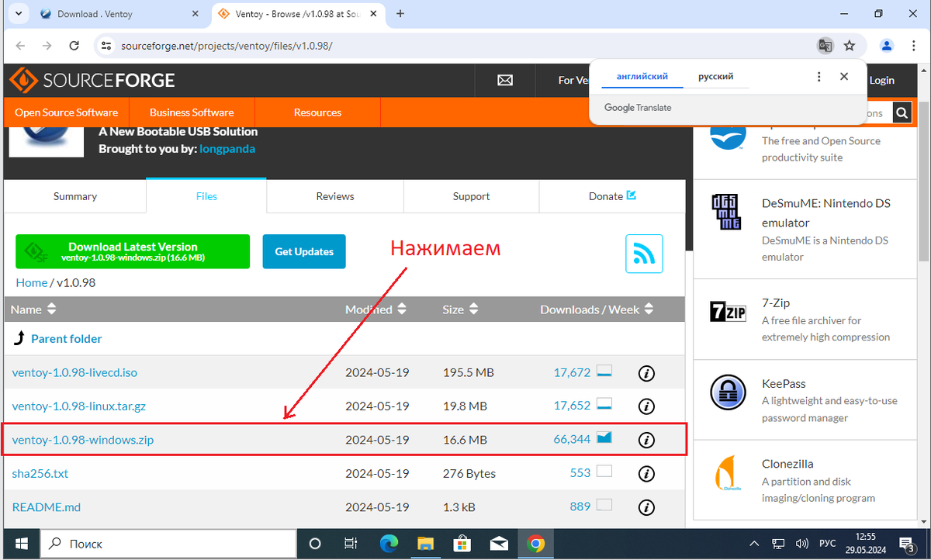
Task: Click the Google Translate icon in address bar
Action: pyautogui.click(x=825, y=46)
